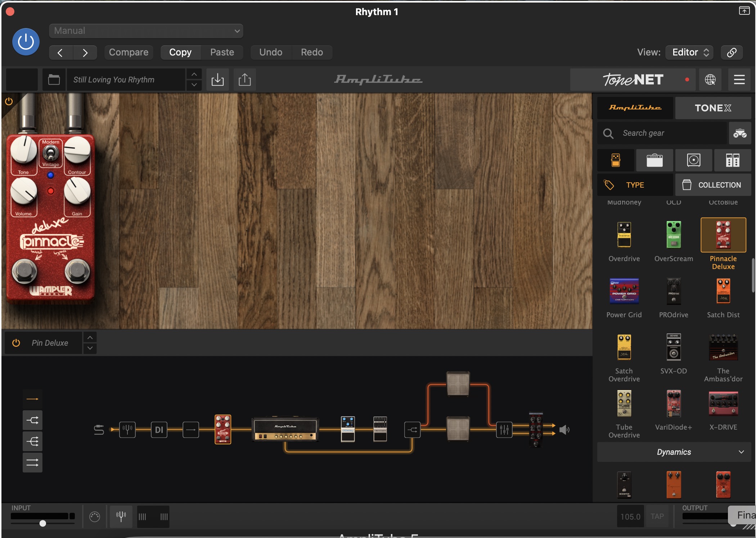Click the export preset share icon
The image size is (756, 538).
pyautogui.click(x=245, y=80)
